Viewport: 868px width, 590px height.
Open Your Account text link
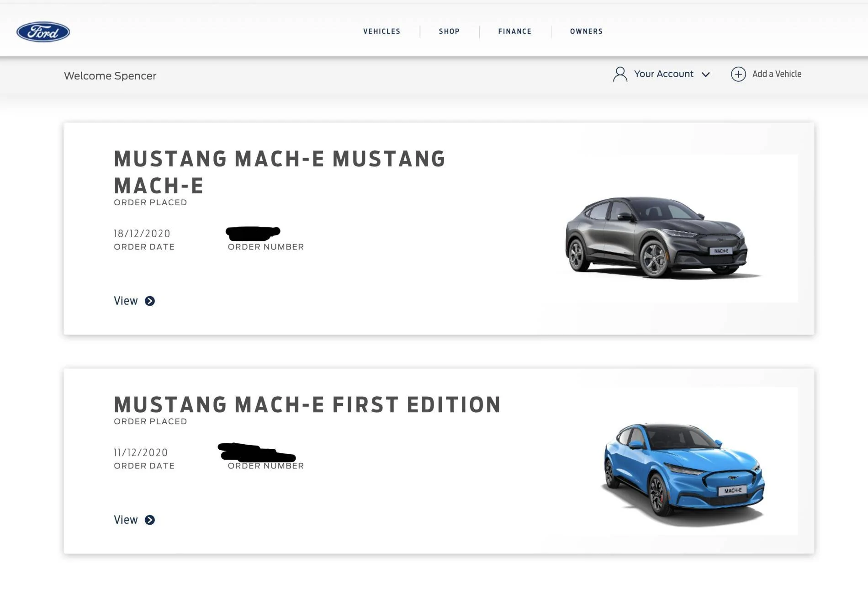point(663,74)
